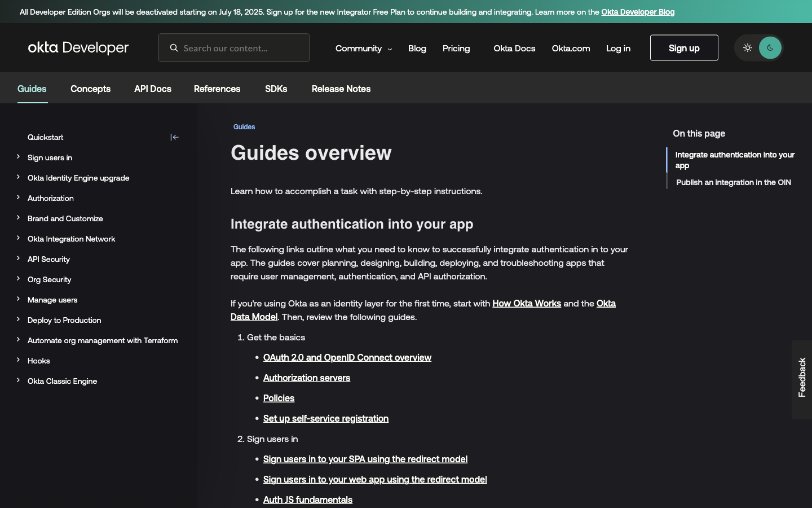The height and width of the screenshot is (508, 812).
Task: Open the Auth JS fundamentals link
Action: click(308, 500)
